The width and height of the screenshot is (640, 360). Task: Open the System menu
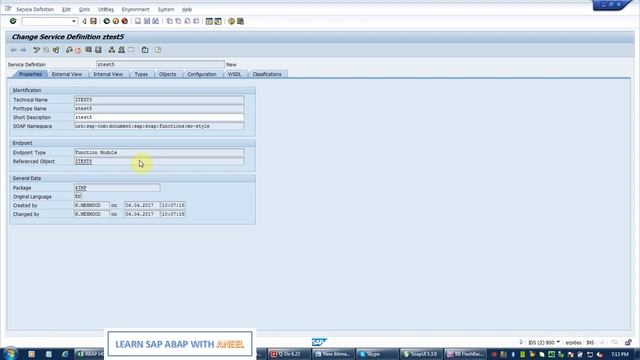click(166, 9)
